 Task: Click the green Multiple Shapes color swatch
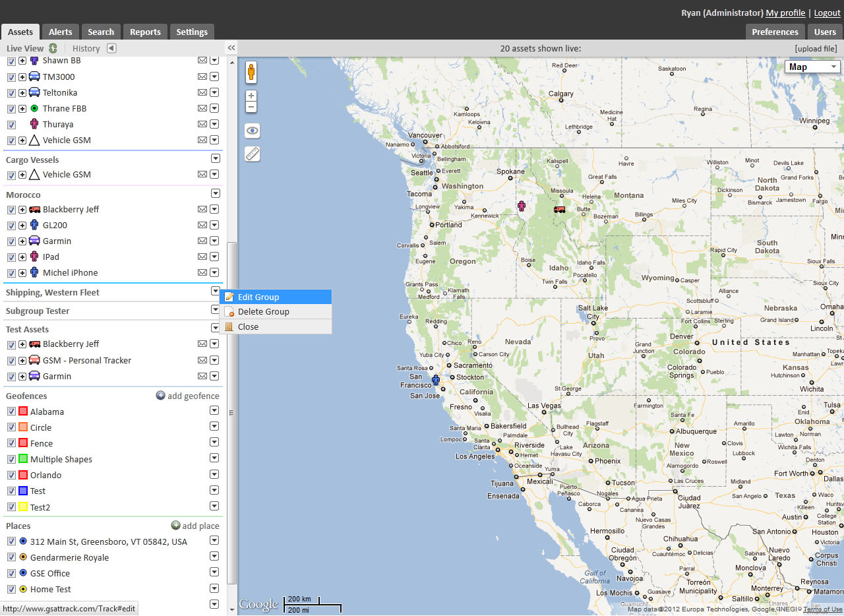[23, 459]
